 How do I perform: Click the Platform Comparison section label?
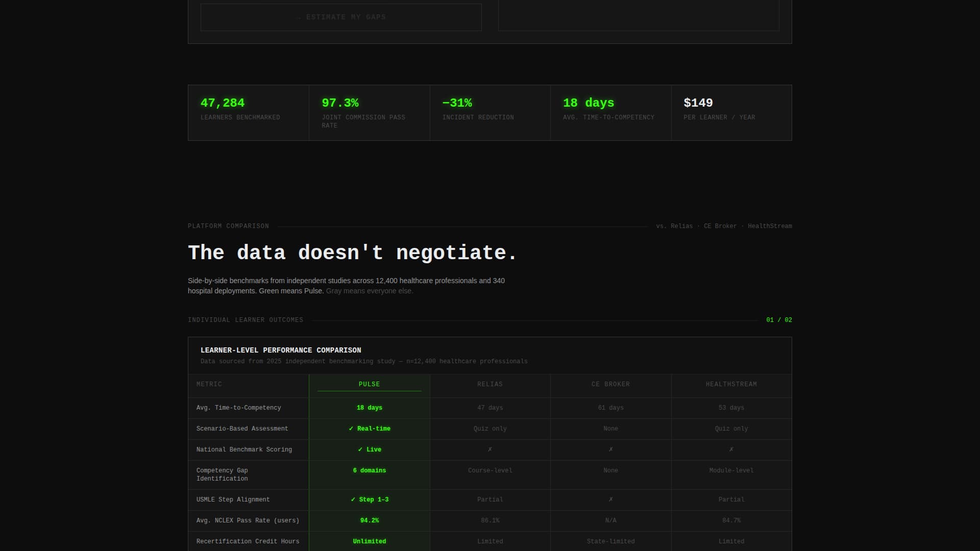coord(228,226)
